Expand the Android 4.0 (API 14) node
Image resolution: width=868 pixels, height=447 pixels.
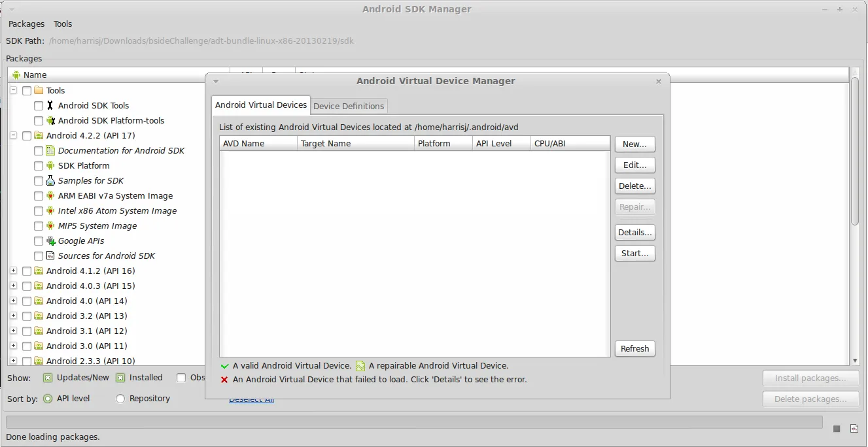click(14, 301)
